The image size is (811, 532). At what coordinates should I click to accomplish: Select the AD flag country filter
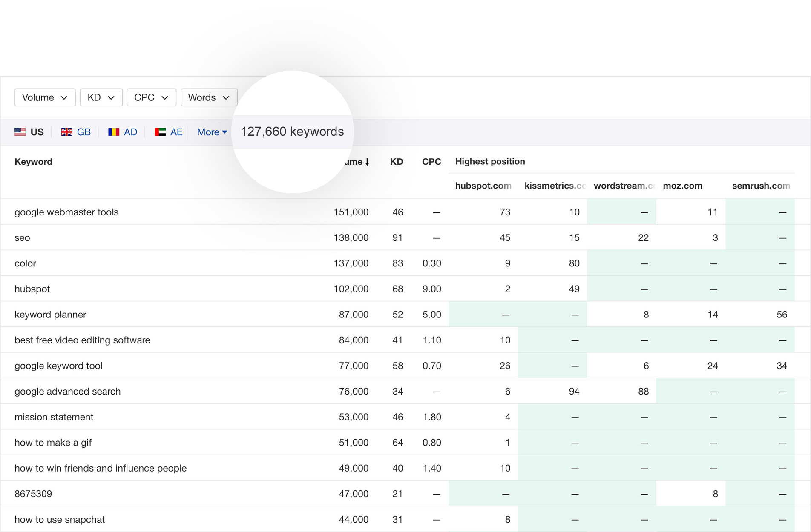[x=122, y=132]
